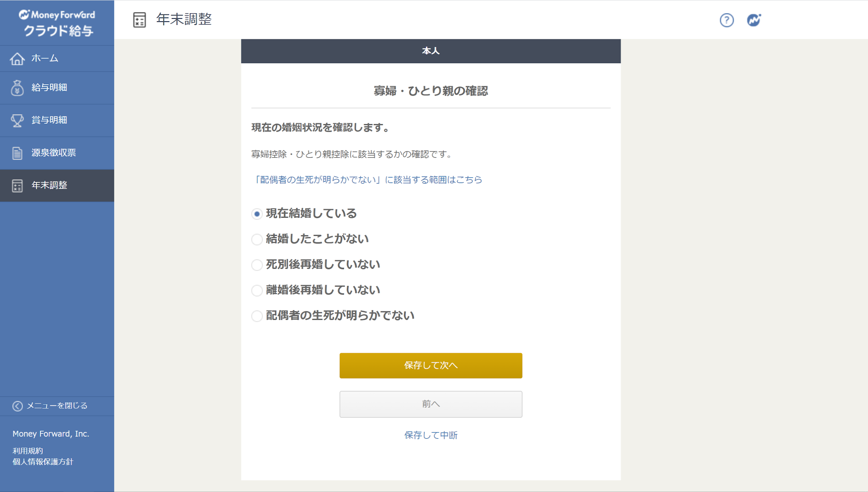The width and height of the screenshot is (868, 492).
Task: Click the 保存して次へ button
Action: click(x=431, y=365)
